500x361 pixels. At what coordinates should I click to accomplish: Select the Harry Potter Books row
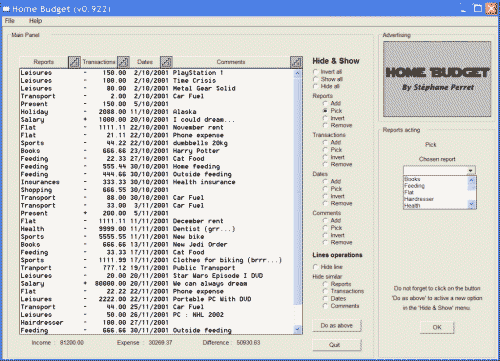(157, 151)
